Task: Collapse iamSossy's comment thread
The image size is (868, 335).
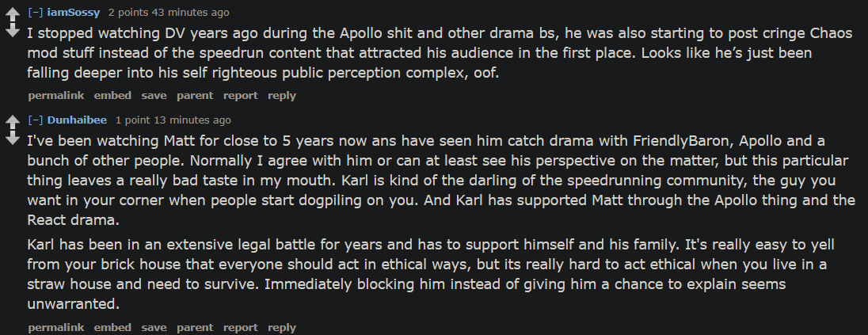Action: click(35, 13)
